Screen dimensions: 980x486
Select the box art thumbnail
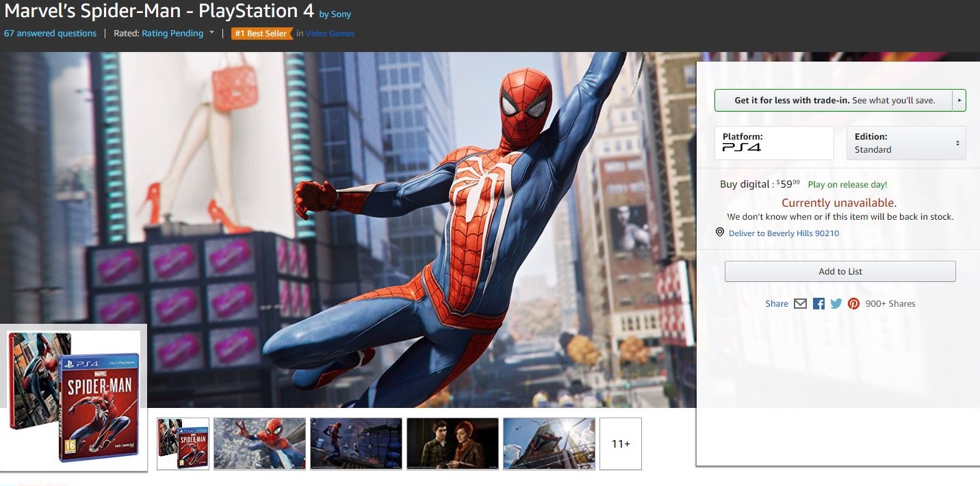183,444
